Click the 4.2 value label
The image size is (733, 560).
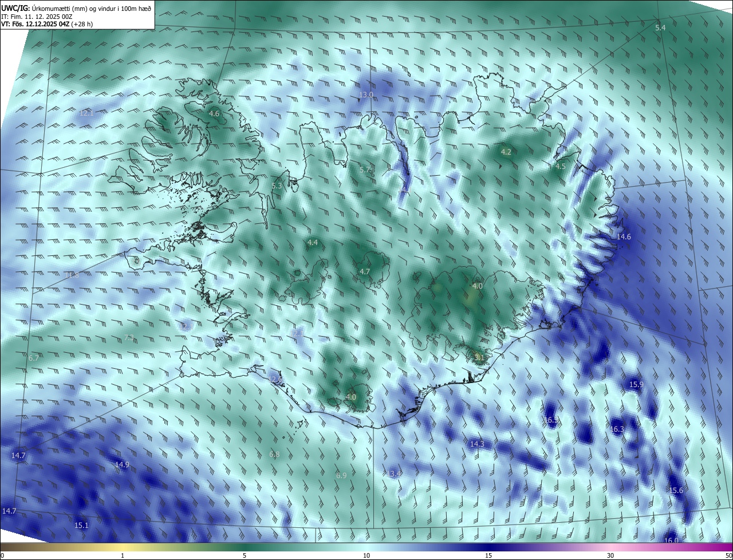pos(506,152)
